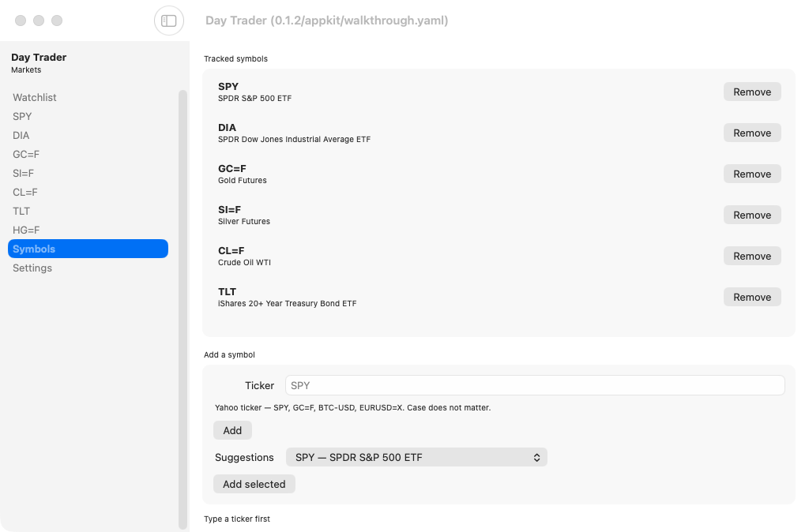Click 'iShares 20+ Year Treasury Bond ETF' text
Viewport: 809px width, 532px height.
[x=287, y=304]
